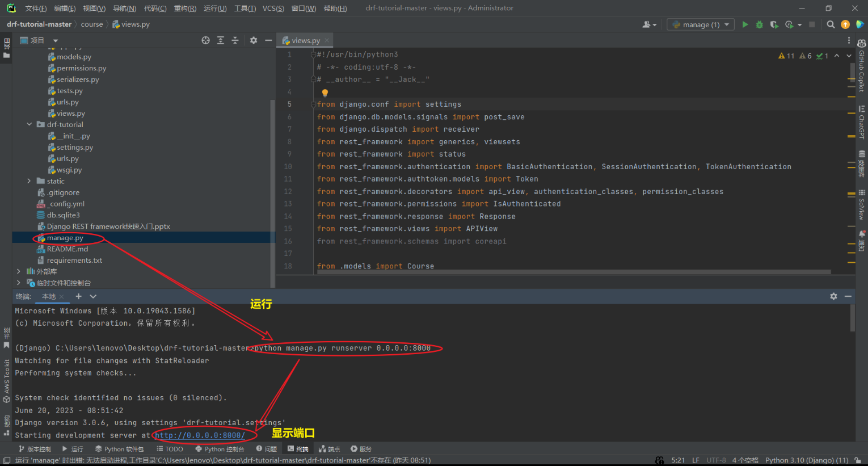This screenshot has width=868, height=466.
Task: Click the course breadcrumb
Action: coord(92,24)
